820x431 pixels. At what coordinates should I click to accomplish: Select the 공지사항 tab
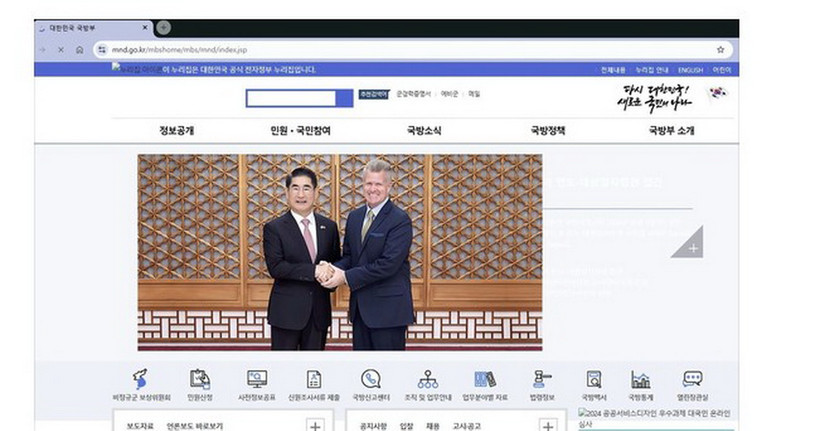(x=373, y=426)
